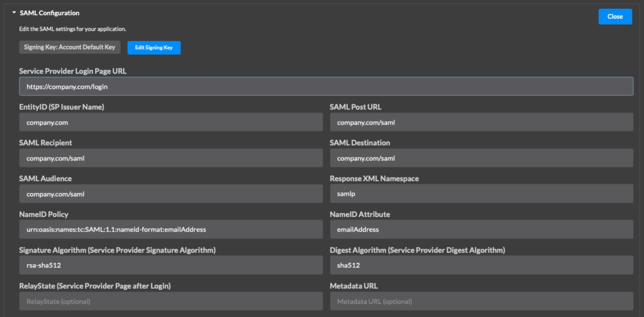Select the SAML Destination input field
Screen dimensions: 644x317
481,158
